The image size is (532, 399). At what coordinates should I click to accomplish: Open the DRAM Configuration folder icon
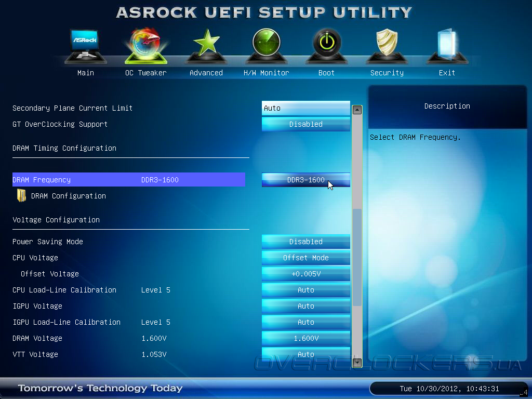pos(21,195)
